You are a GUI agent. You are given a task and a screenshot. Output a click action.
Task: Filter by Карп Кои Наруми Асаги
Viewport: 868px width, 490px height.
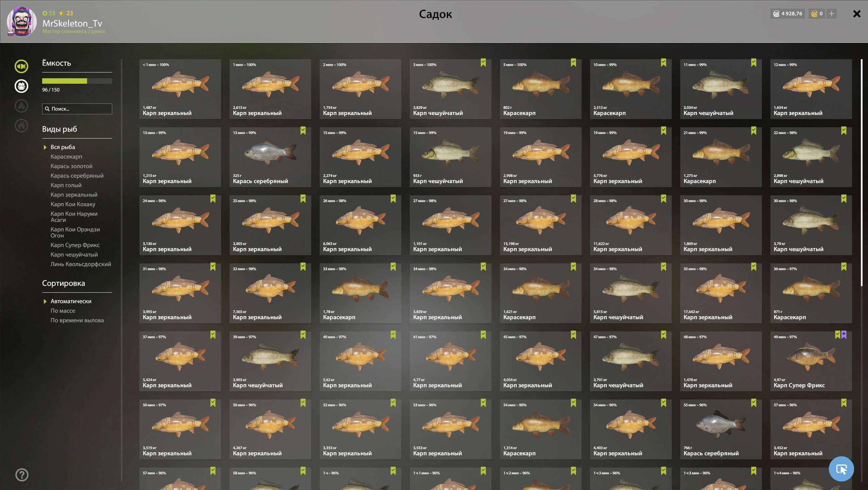pyautogui.click(x=74, y=217)
